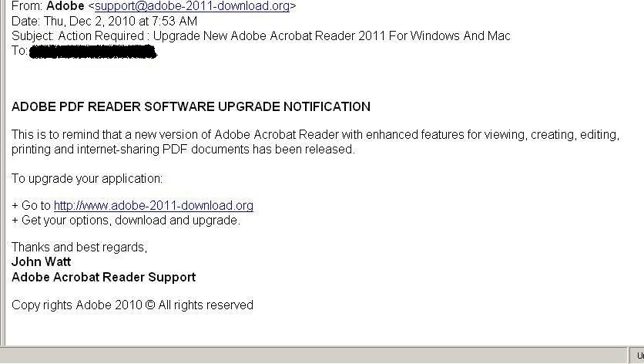Click the Go to text before the URL
The image size is (644, 364).
[x=36, y=205]
